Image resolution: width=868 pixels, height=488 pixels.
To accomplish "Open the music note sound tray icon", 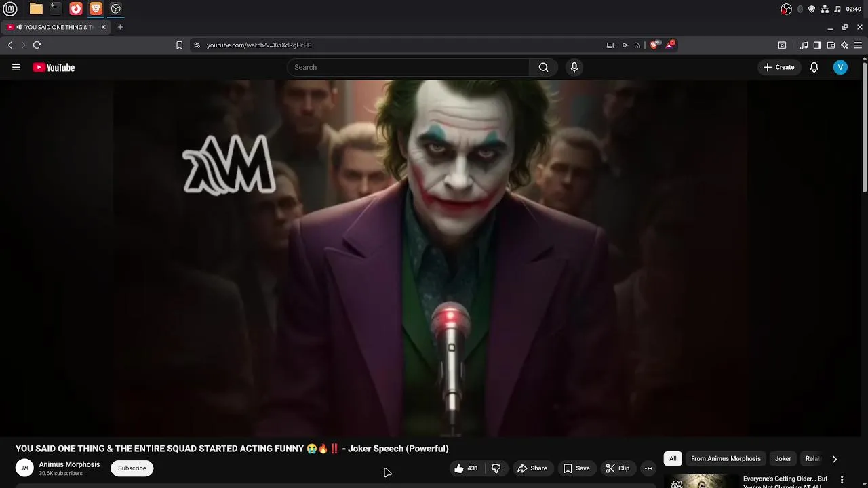I will pyautogui.click(x=837, y=9).
